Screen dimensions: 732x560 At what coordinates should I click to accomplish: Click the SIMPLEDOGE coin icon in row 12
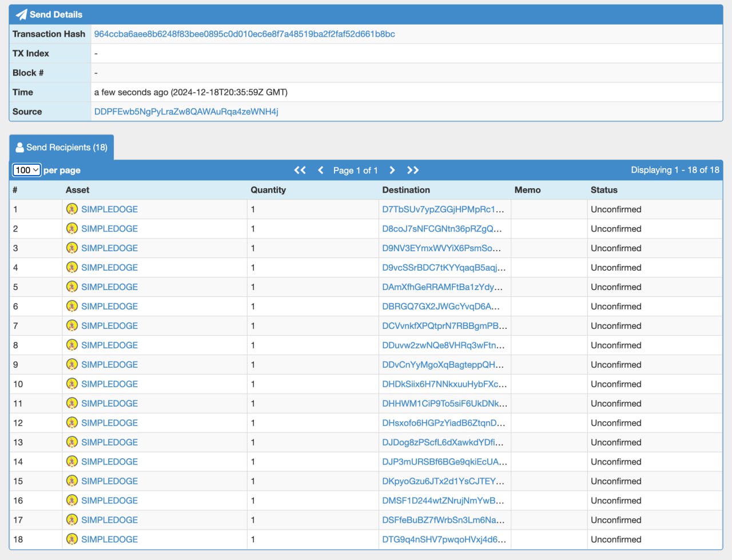click(72, 423)
